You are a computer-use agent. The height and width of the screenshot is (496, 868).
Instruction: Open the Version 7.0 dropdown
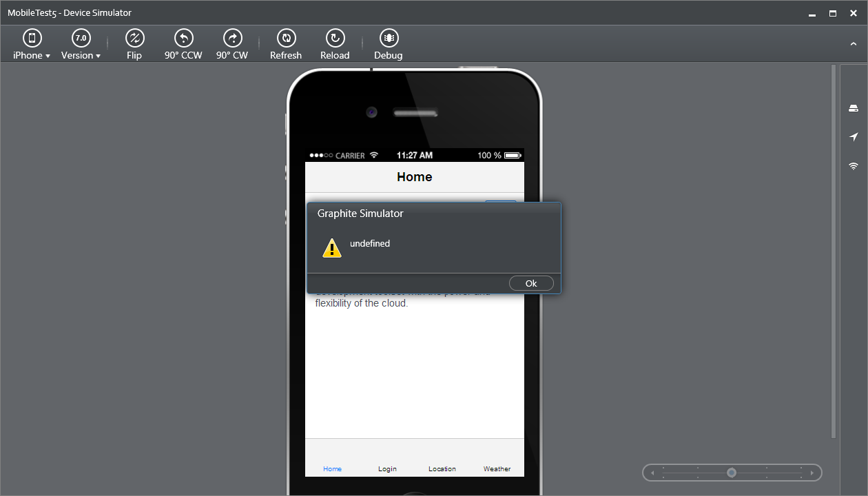pyautogui.click(x=81, y=45)
